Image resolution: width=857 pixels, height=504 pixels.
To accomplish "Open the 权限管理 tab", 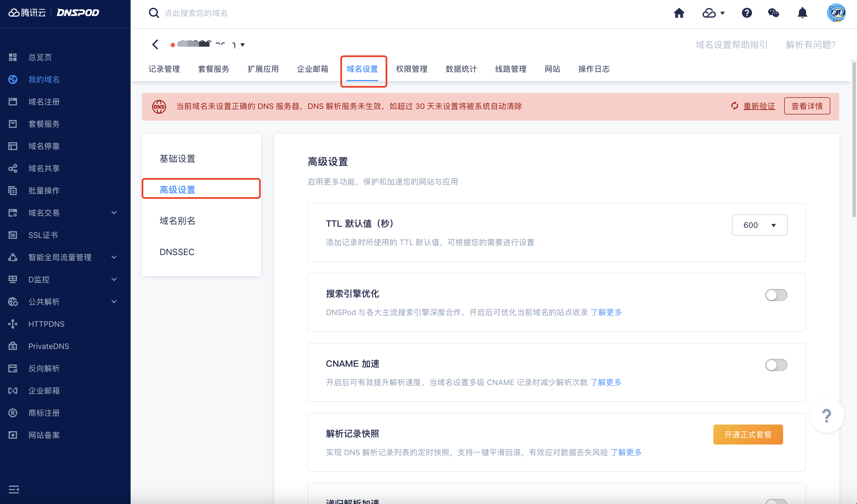I will [412, 69].
